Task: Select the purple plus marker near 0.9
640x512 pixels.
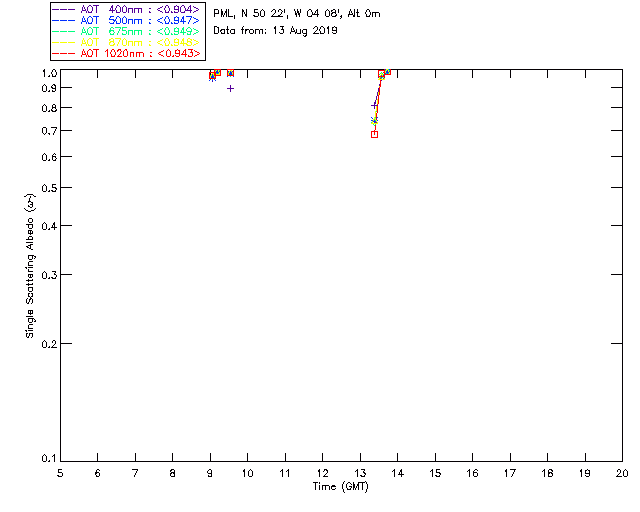Action: [x=231, y=89]
